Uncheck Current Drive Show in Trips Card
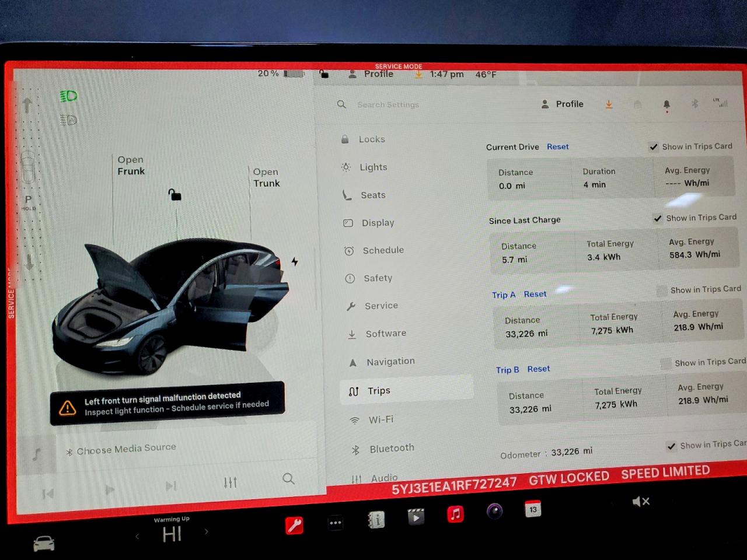Viewport: 747px width, 560px height. (654, 147)
